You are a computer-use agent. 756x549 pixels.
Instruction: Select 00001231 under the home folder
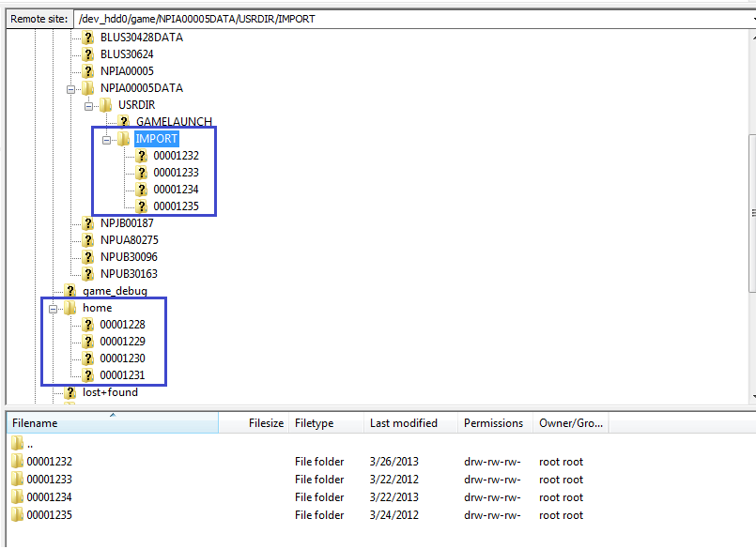[122, 375]
